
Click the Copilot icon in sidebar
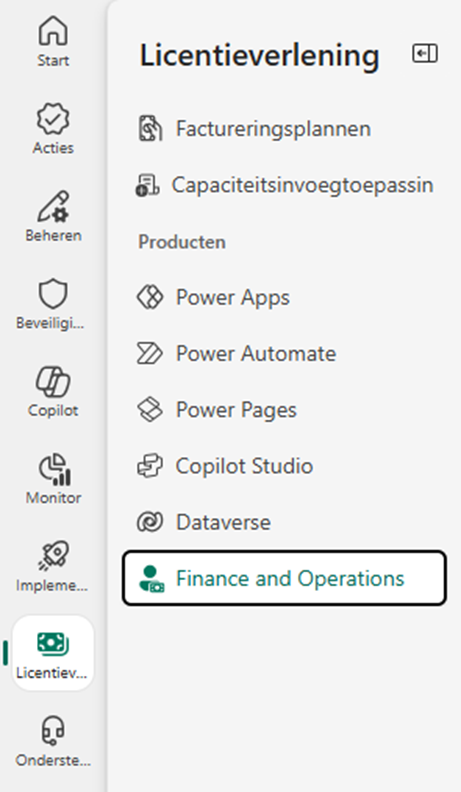pos(53,381)
